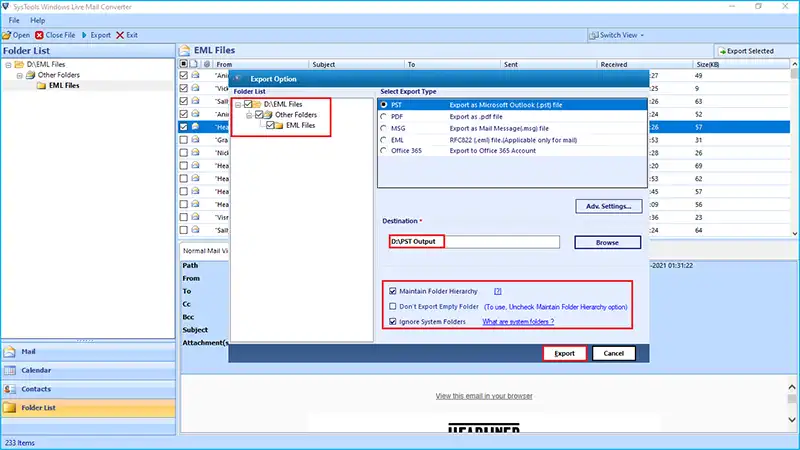Sort mail list by Received column header
This screenshot has height=450, width=800.
pos(645,64)
